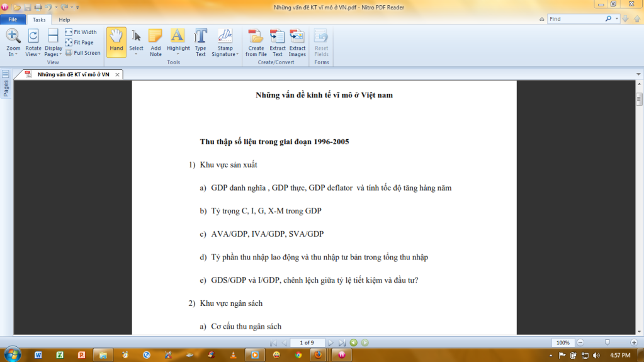The image size is (644, 362).
Task: Close the 'Những vấn đề KT vĩ mô ở VN' tab
Action: (117, 74)
